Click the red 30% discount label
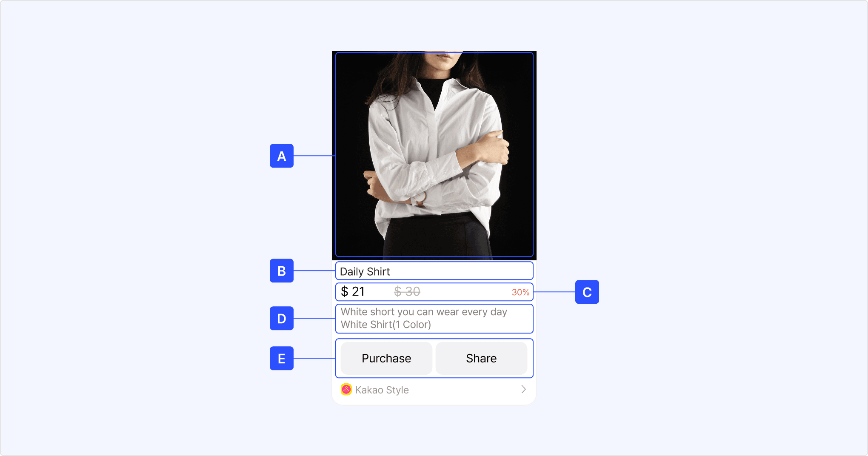This screenshot has height=456, width=868. point(520,292)
